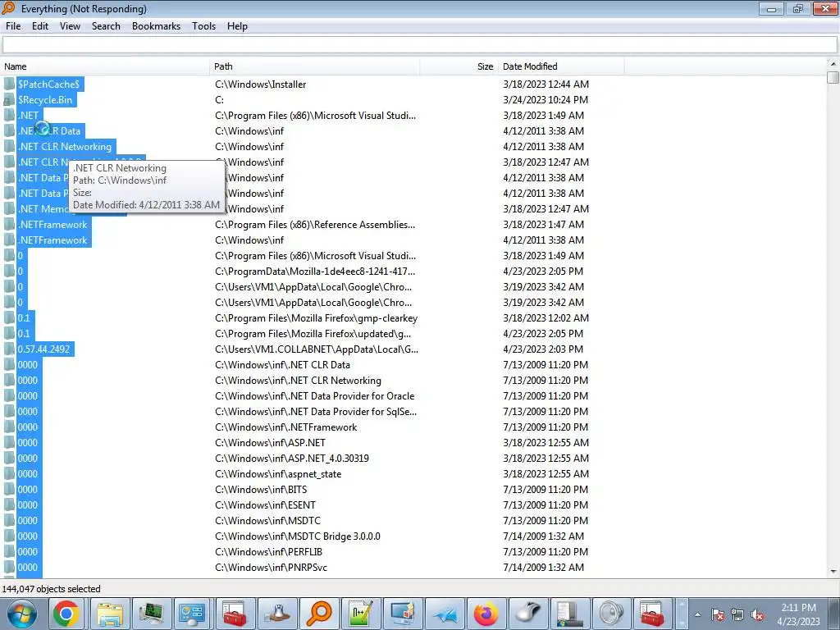
Task: Switch to Everything search taskbar icon
Action: point(319,614)
